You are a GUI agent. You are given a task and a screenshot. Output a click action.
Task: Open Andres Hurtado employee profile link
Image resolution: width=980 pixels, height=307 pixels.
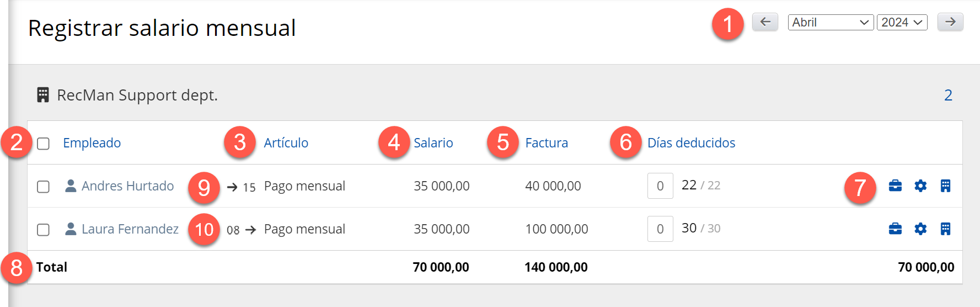point(127,186)
